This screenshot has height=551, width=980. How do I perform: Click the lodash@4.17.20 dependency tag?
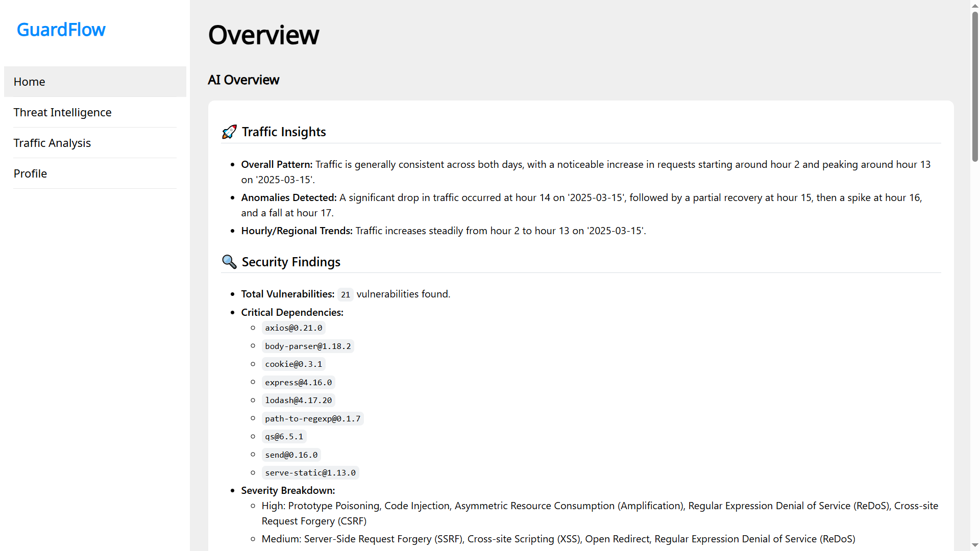298,400
